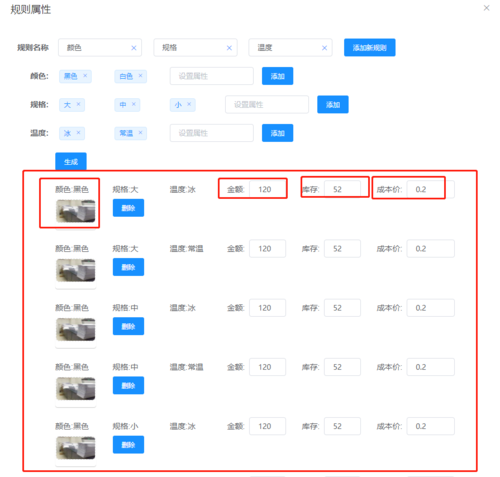This screenshot has width=500, height=477.
Task: Delete the 规格:大 温度:常温 row
Action: coord(128,267)
